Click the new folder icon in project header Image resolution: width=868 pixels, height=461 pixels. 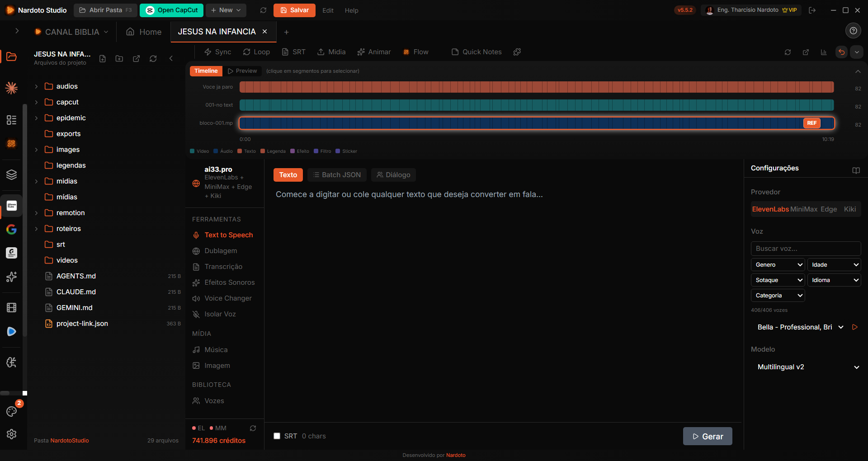(119, 58)
